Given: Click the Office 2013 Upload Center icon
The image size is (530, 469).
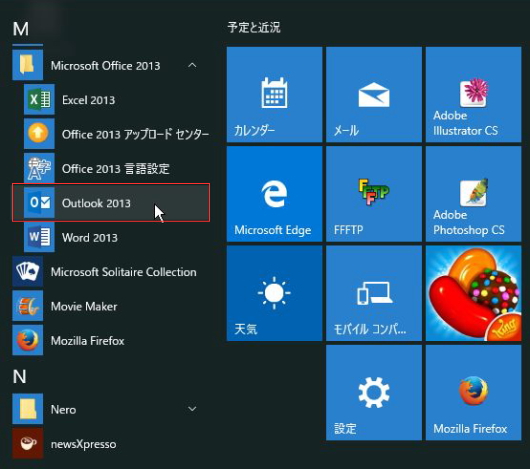Looking at the screenshot, I should pos(39,134).
